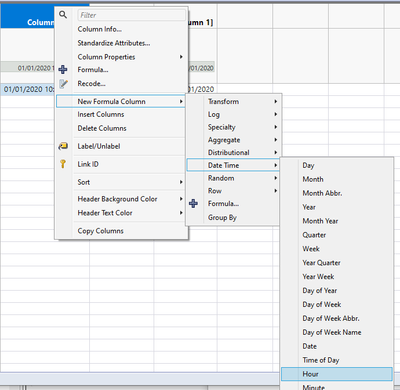Select Year in Date Time list
Image resolution: width=400 pixels, height=390 pixels.
pos(309,207)
